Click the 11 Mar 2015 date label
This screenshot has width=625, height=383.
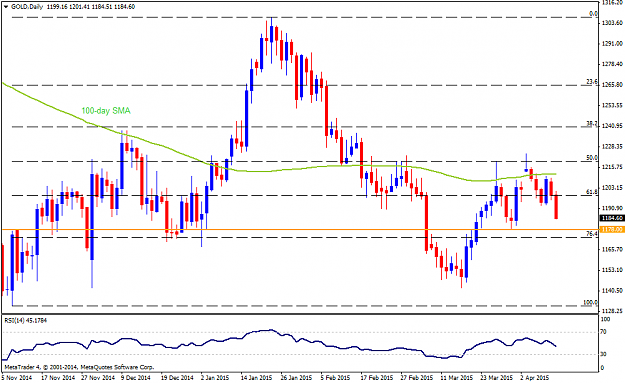tap(457, 377)
